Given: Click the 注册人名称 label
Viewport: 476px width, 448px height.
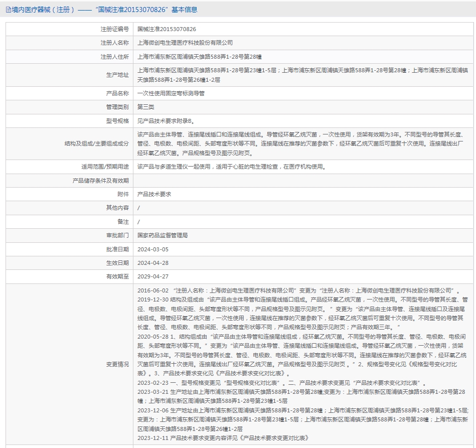Looking at the screenshot, I should pos(114,43).
